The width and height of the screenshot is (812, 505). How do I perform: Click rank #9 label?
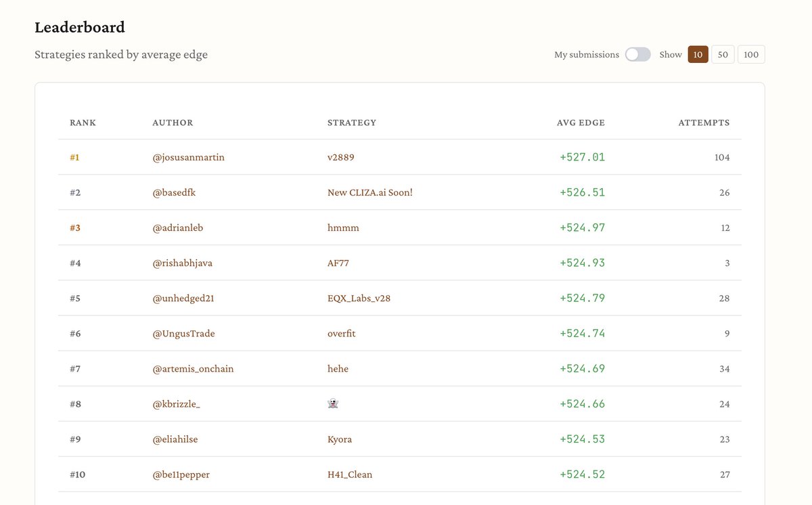[75, 439]
